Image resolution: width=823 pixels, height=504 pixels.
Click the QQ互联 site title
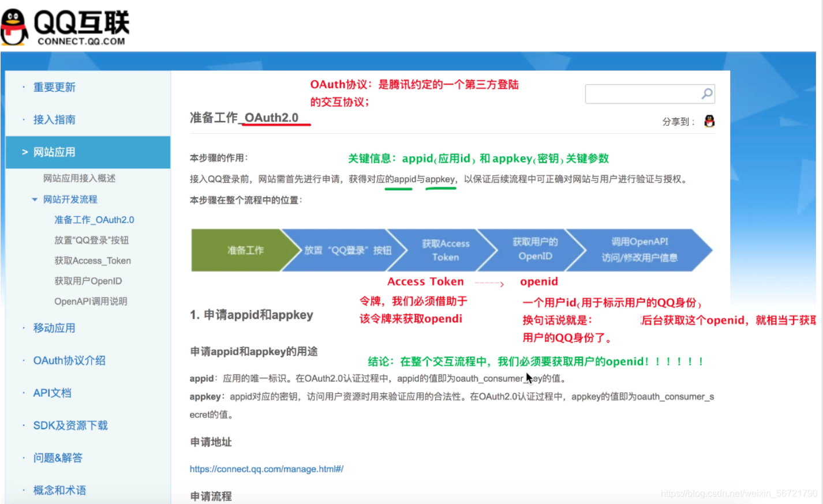pos(81,22)
